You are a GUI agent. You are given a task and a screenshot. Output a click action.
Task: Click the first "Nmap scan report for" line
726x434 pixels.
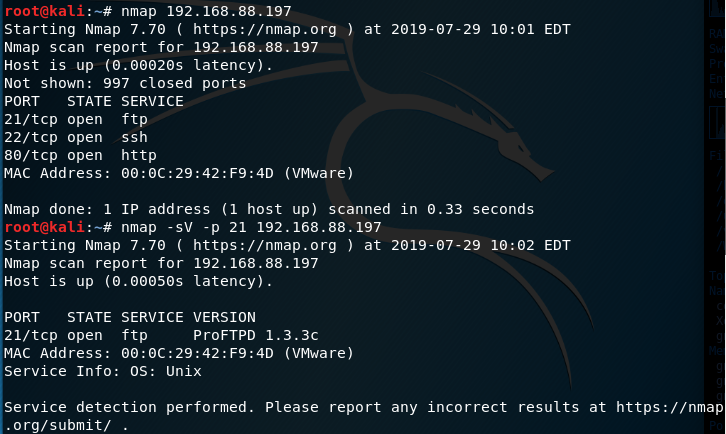click(161, 47)
